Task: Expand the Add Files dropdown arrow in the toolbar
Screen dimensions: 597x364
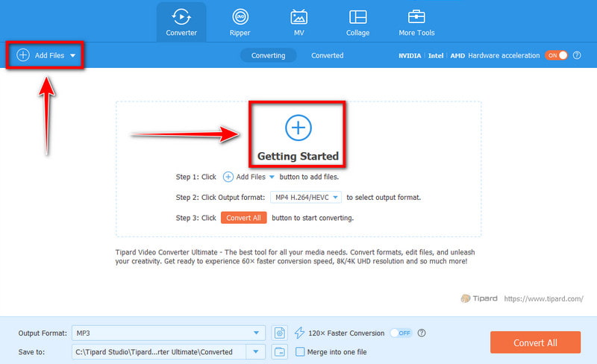Action: click(x=72, y=56)
